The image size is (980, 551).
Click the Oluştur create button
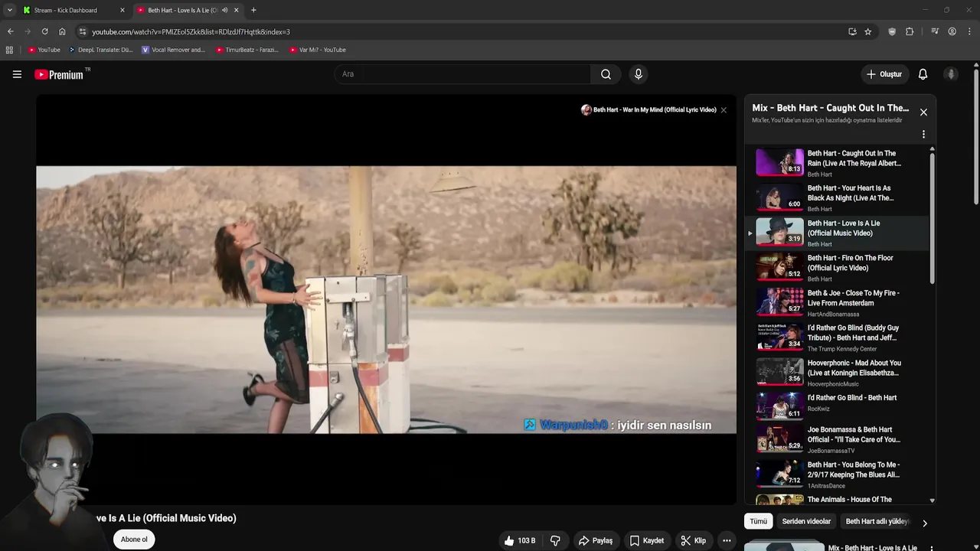click(x=884, y=74)
